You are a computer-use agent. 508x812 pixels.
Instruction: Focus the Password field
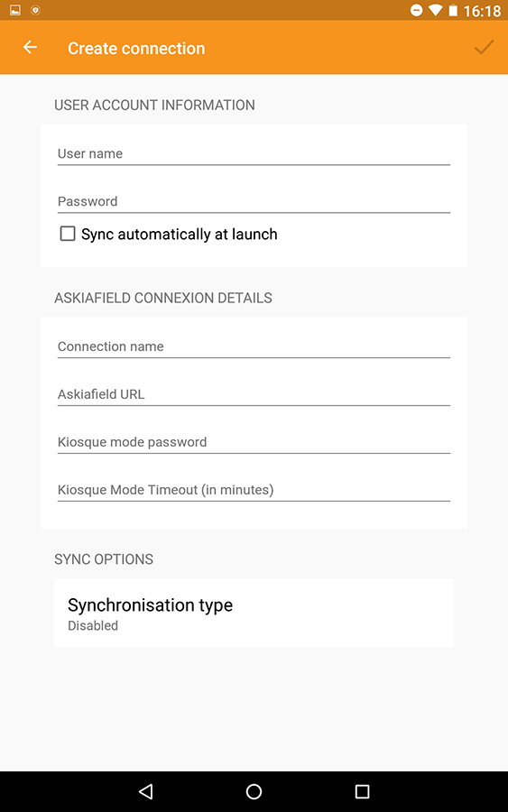coord(254,201)
